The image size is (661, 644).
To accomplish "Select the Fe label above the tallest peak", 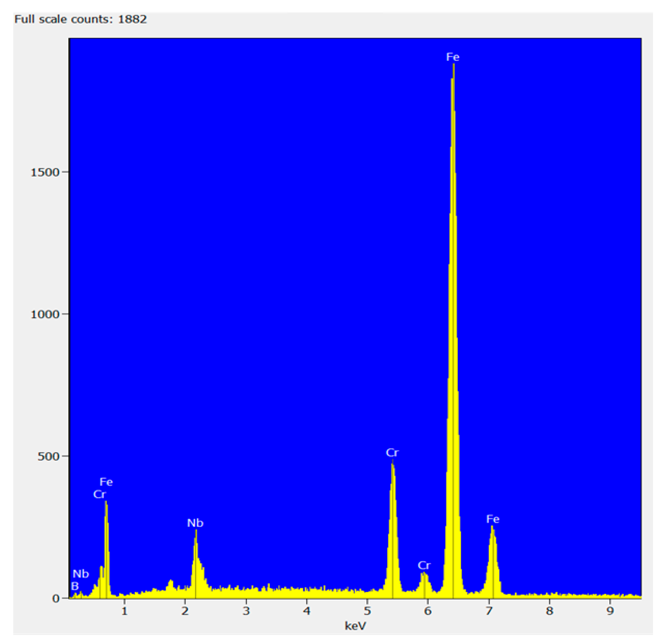I will coord(453,57).
